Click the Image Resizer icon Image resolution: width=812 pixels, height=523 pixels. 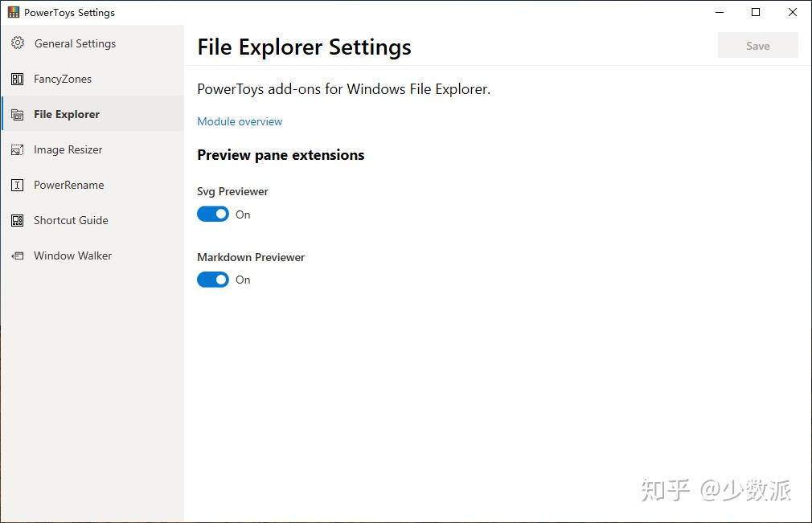pyautogui.click(x=18, y=150)
